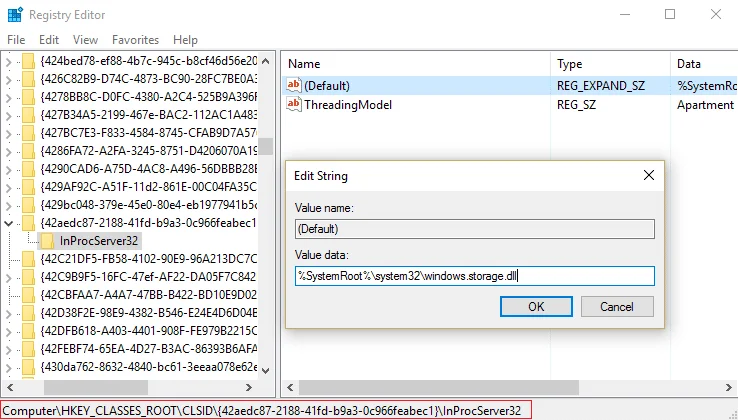Click the Type column header
The width and height of the screenshot is (738, 420).
(610, 64)
